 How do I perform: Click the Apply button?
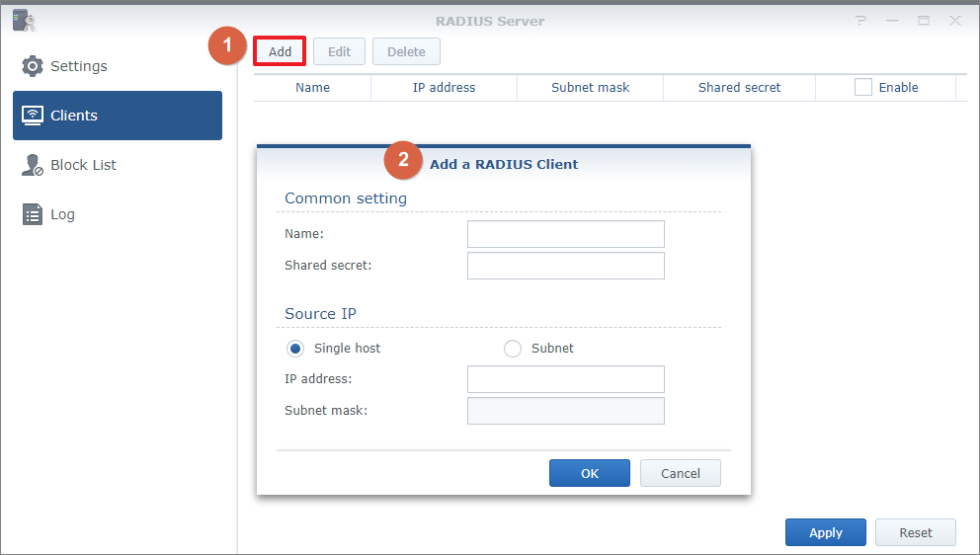point(826,532)
